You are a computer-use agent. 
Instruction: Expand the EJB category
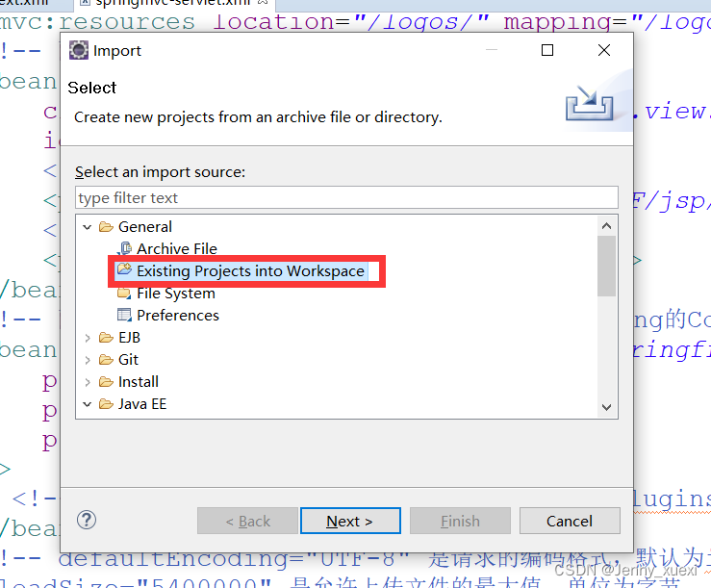pos(88,338)
